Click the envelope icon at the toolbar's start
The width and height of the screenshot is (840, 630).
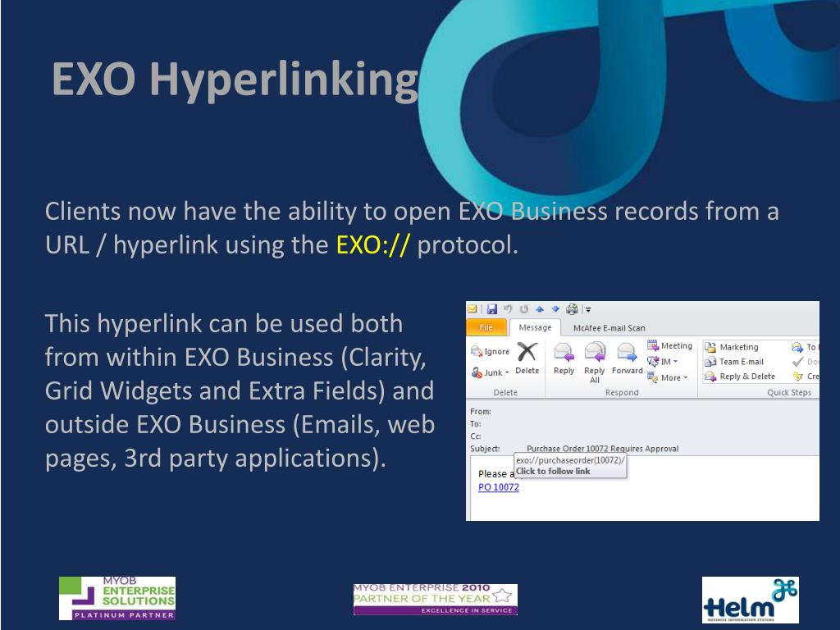pos(472,309)
